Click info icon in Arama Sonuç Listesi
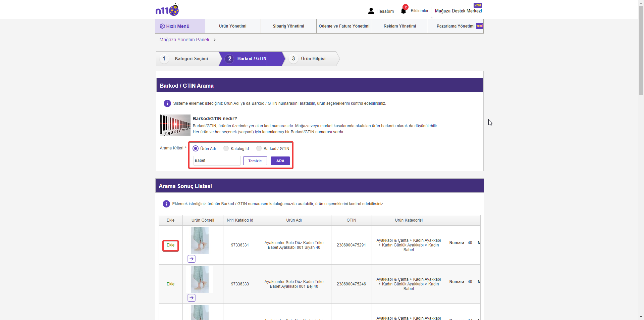Image resolution: width=644 pixels, height=320 pixels. (x=166, y=204)
